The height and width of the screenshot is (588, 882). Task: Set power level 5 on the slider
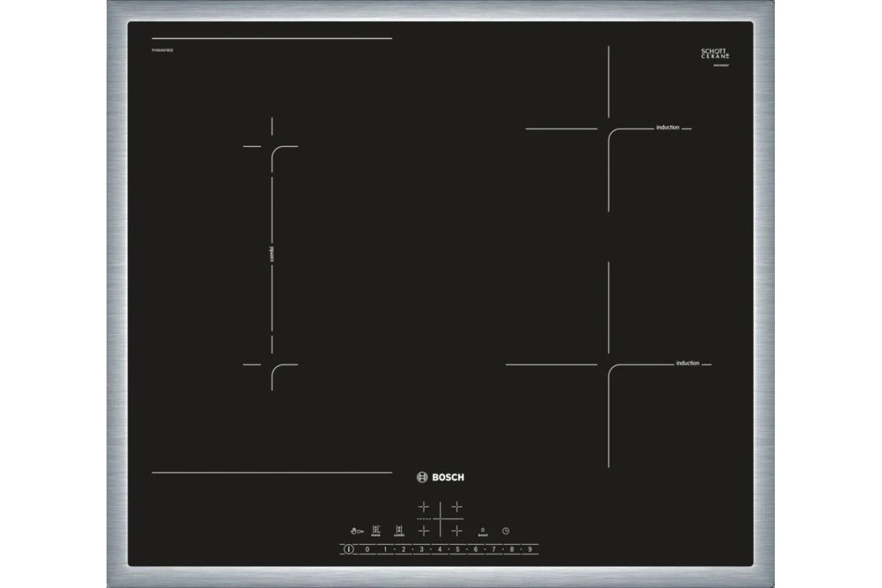457,549
